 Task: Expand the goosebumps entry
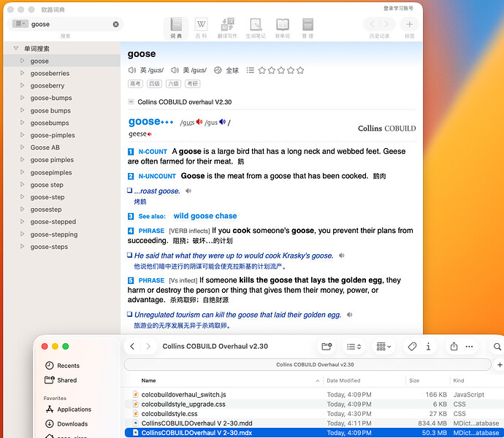[22, 123]
